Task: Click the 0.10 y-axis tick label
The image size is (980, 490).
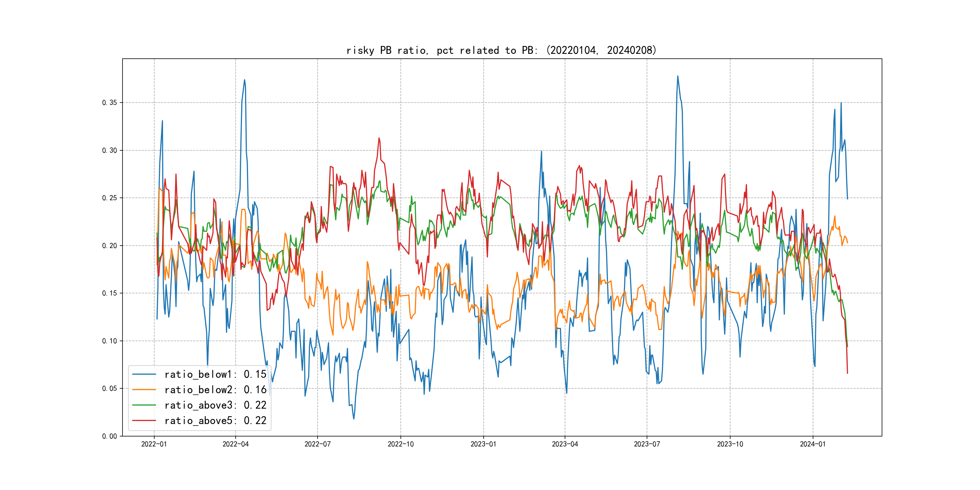Action: (x=109, y=341)
